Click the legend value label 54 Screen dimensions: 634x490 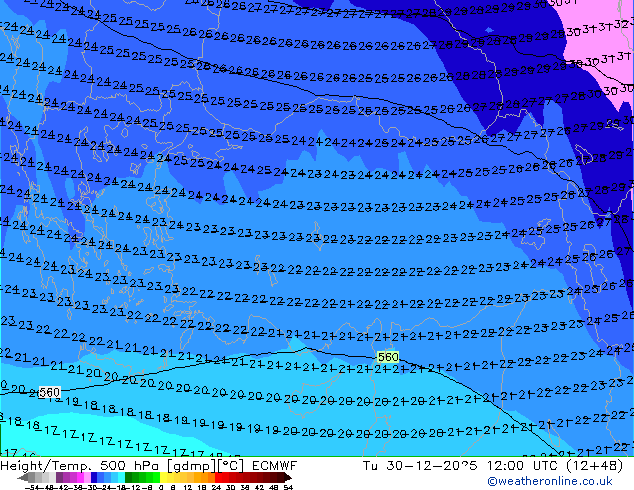[288, 488]
